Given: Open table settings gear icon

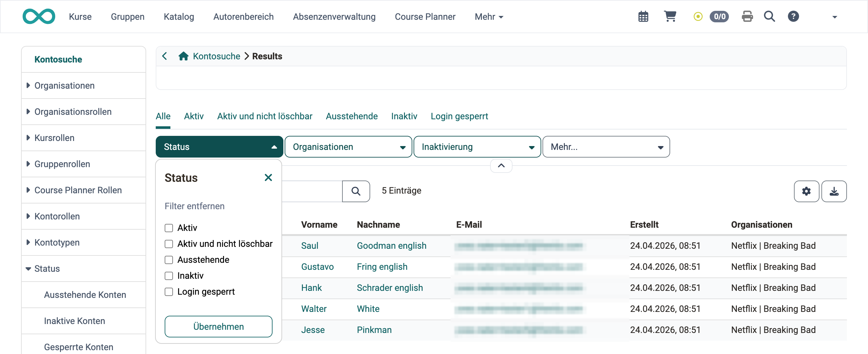Looking at the screenshot, I should click(806, 191).
